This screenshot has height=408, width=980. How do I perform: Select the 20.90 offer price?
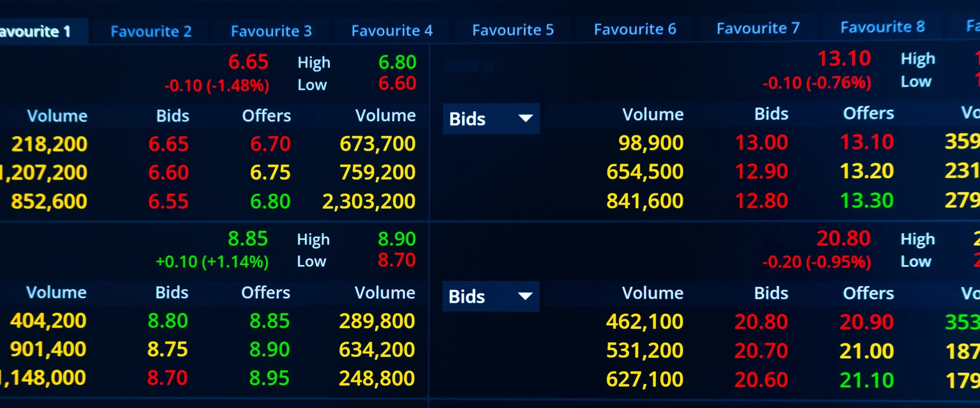tap(866, 322)
